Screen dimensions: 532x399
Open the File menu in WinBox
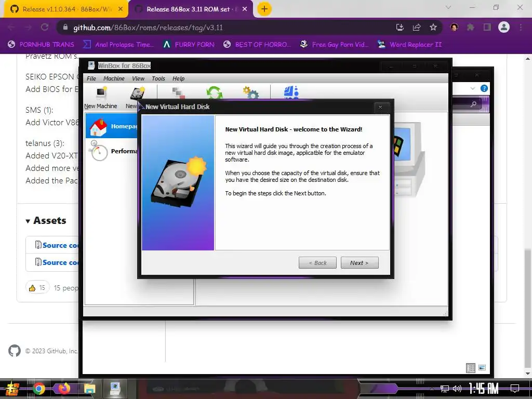point(91,78)
